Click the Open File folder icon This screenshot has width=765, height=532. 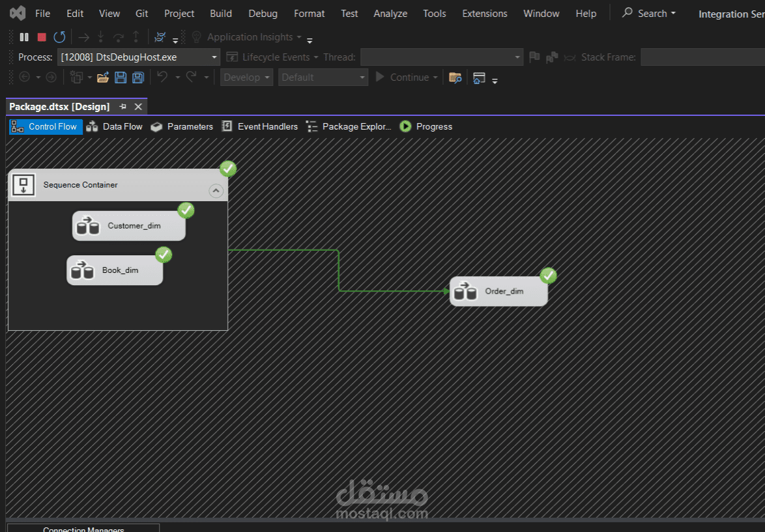tap(103, 77)
